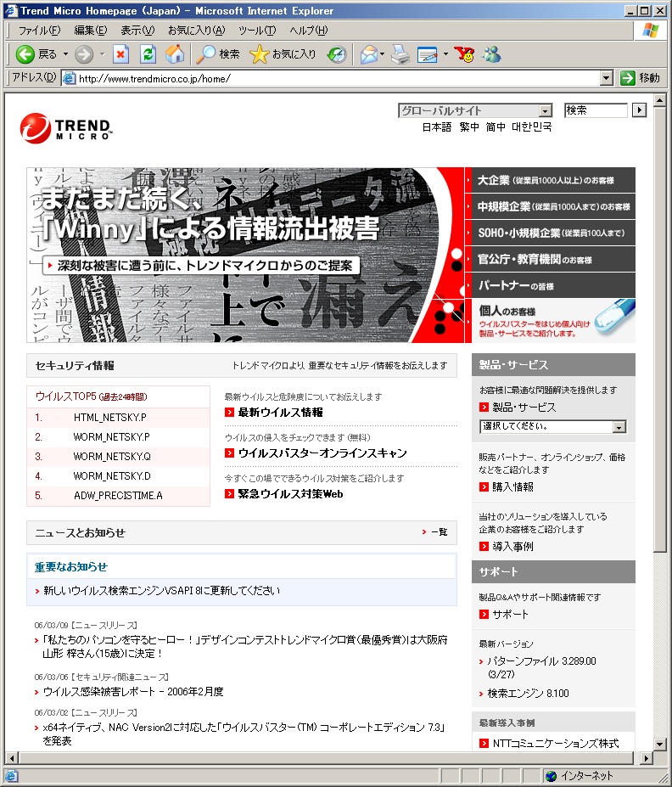Stop page loading with red X icon
The height and width of the screenshot is (787, 672).
pos(120,54)
